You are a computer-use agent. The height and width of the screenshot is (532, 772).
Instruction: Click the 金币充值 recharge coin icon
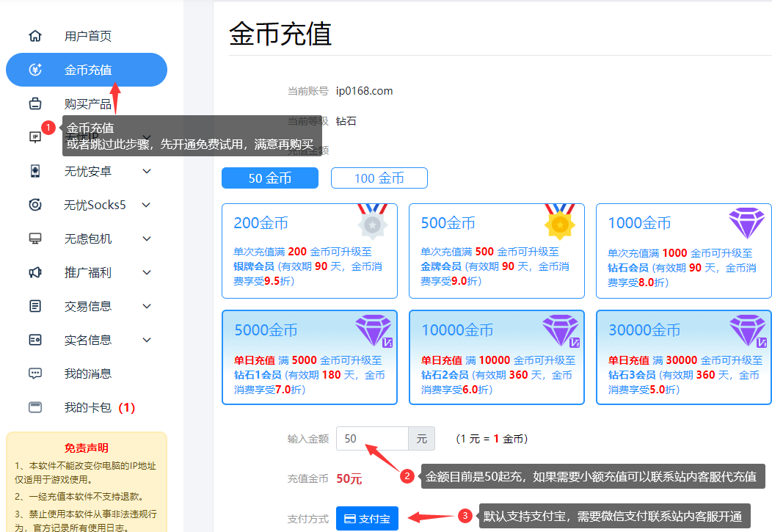tap(35, 69)
